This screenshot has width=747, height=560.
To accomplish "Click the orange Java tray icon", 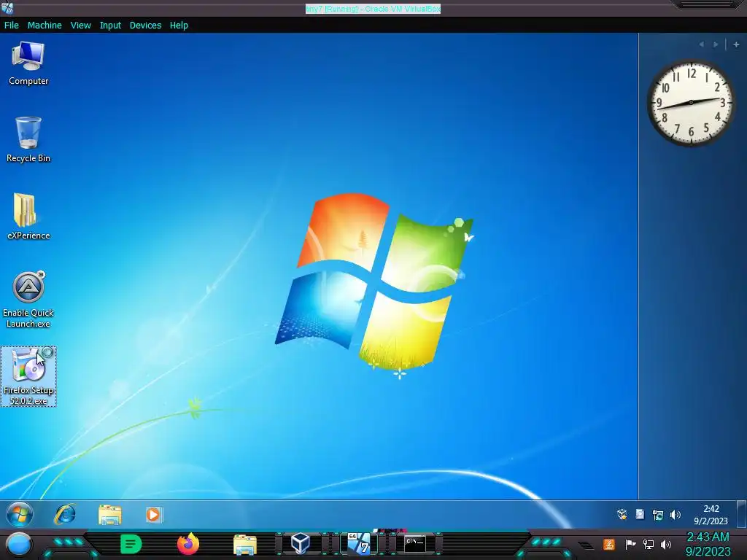I will 609,544.
